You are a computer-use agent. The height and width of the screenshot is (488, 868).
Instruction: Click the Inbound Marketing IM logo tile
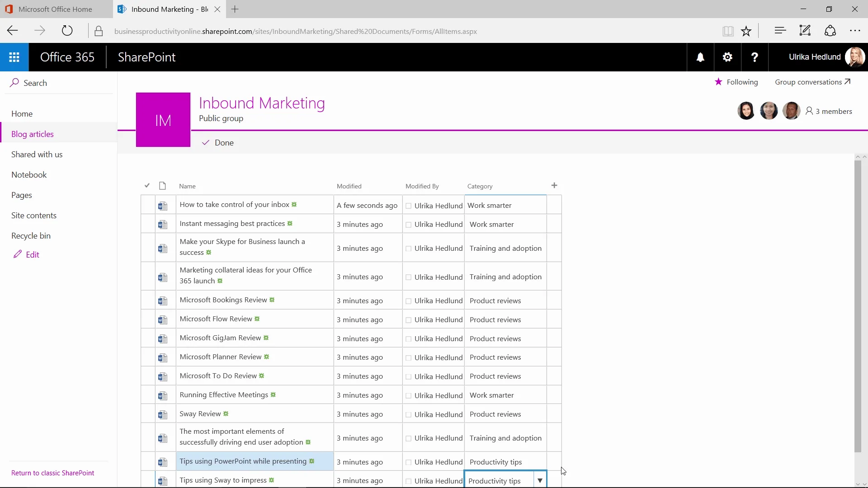(x=163, y=120)
